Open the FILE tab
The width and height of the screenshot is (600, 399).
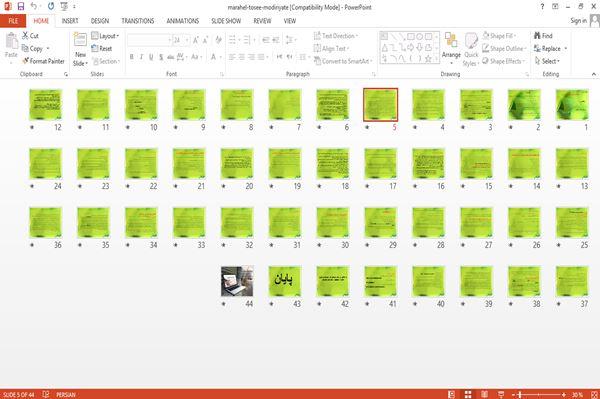pos(13,21)
